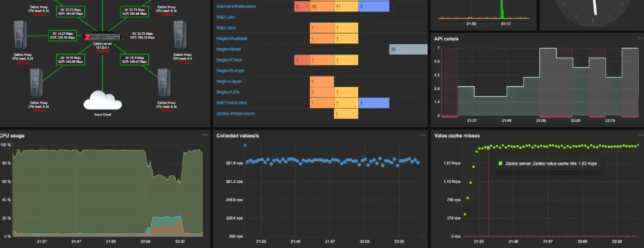644x248 pixels.
Task: Click the red cell in Region/China row
Action: (302, 60)
